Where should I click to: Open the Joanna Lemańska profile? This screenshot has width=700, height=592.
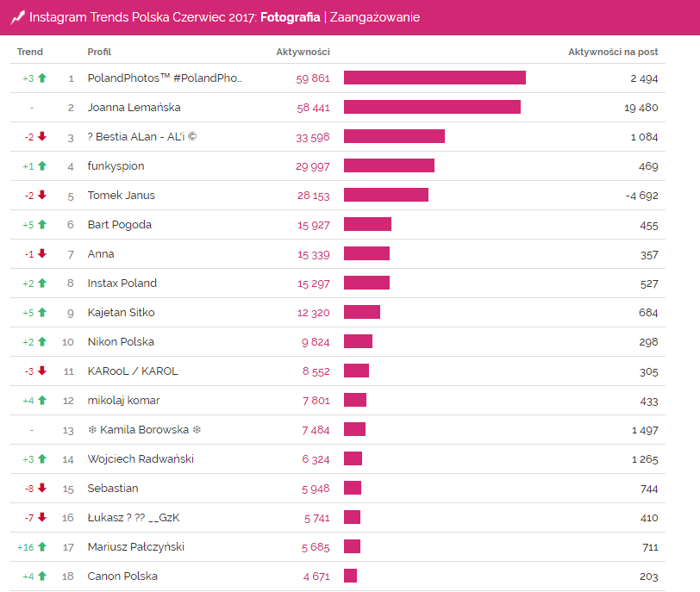pyautogui.click(x=134, y=108)
